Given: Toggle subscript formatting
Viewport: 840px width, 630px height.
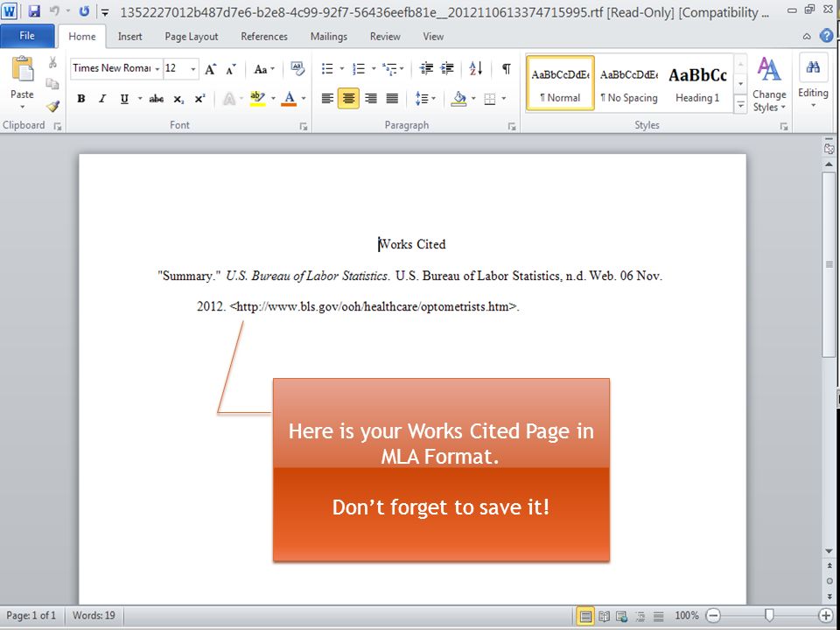Looking at the screenshot, I should [178, 99].
